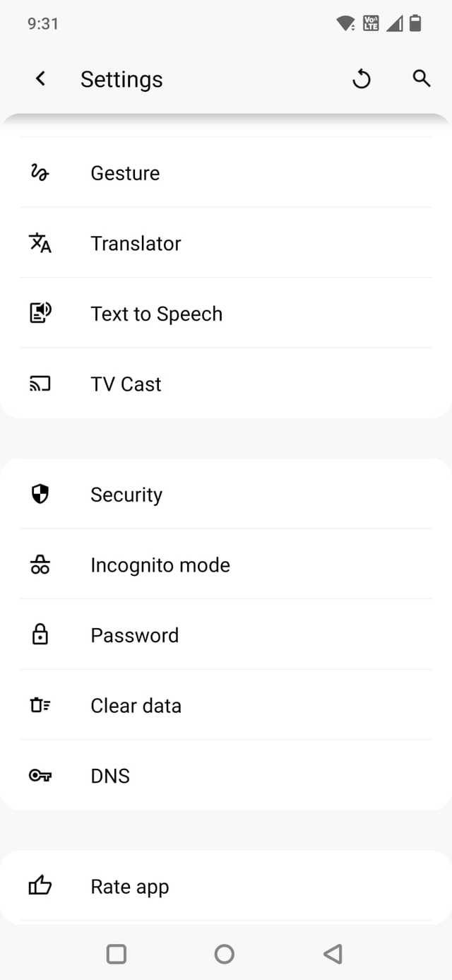The height and width of the screenshot is (980, 452).
Task: Click the Incognito mode spy icon
Action: (x=40, y=565)
